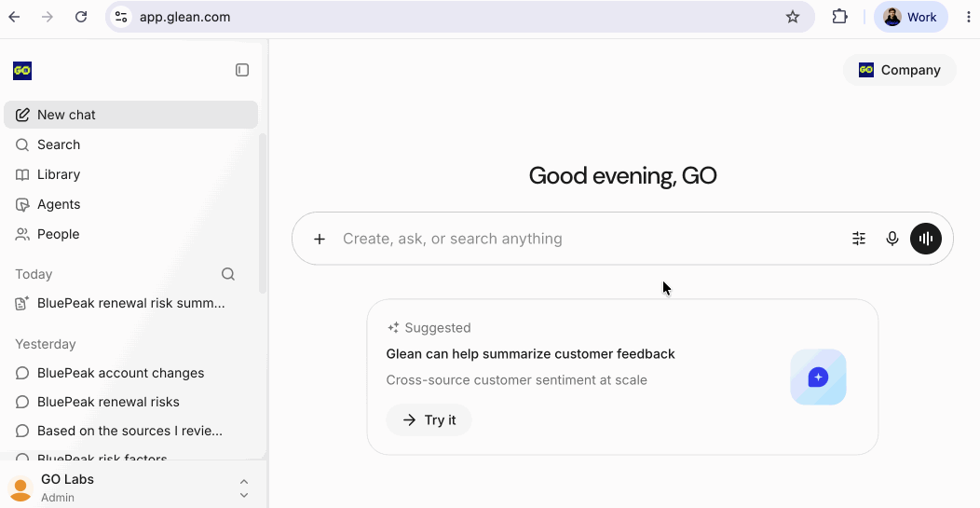Click the GO Labs user avatar
The width and height of the screenshot is (980, 508).
[20, 488]
